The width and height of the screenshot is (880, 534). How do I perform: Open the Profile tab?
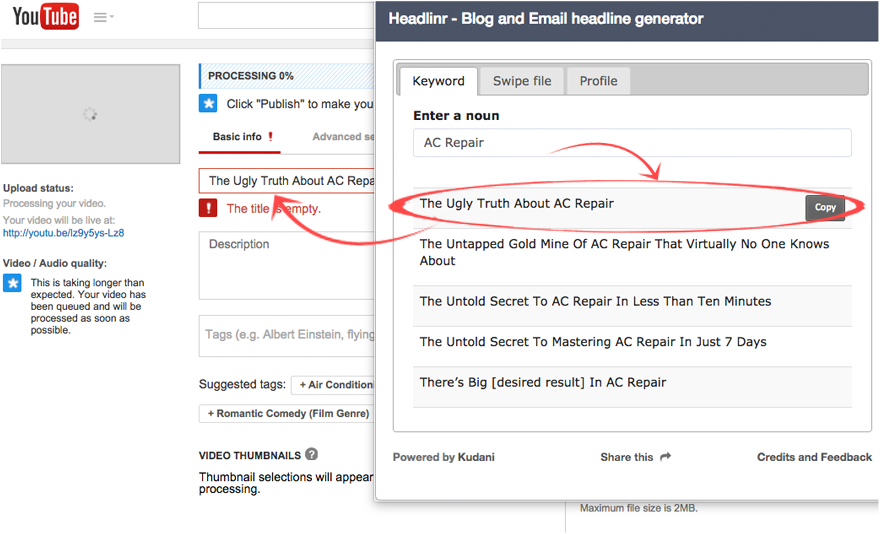(x=598, y=81)
